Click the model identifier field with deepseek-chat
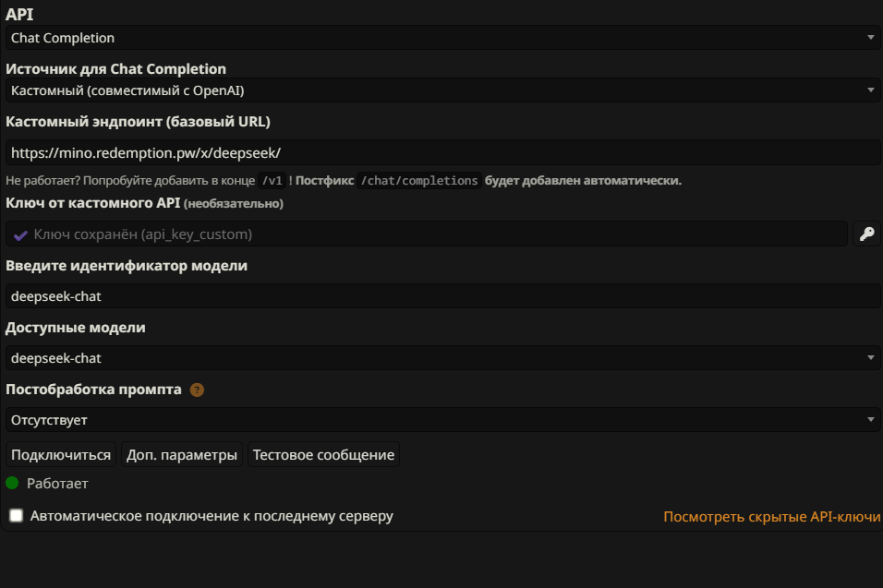Screen dimensions: 883x588 [442, 296]
